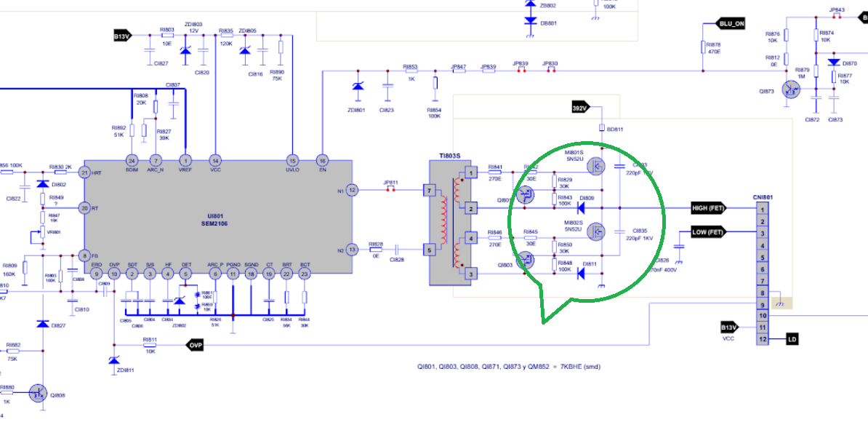Click the ZDI803 12V zener symbol
Image resolution: width=868 pixels, height=441 pixels.
point(185,50)
